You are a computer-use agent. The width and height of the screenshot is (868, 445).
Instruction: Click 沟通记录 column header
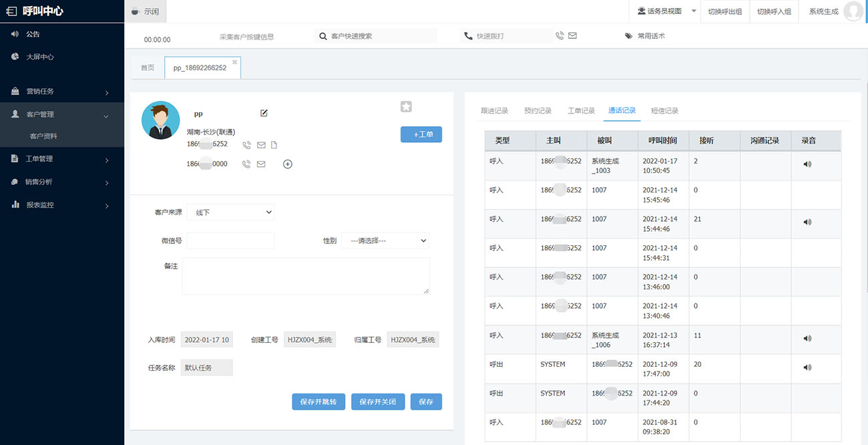pyautogui.click(x=765, y=140)
